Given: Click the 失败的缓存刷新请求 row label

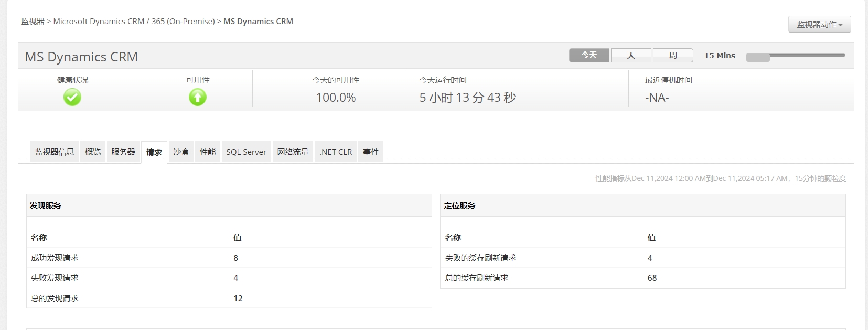Looking at the screenshot, I should pyautogui.click(x=480, y=258).
